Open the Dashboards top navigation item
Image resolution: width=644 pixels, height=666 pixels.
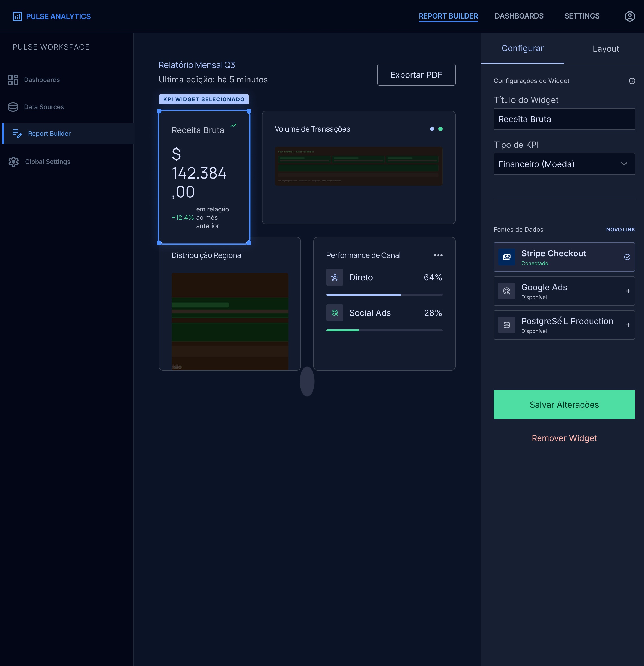pyautogui.click(x=519, y=16)
